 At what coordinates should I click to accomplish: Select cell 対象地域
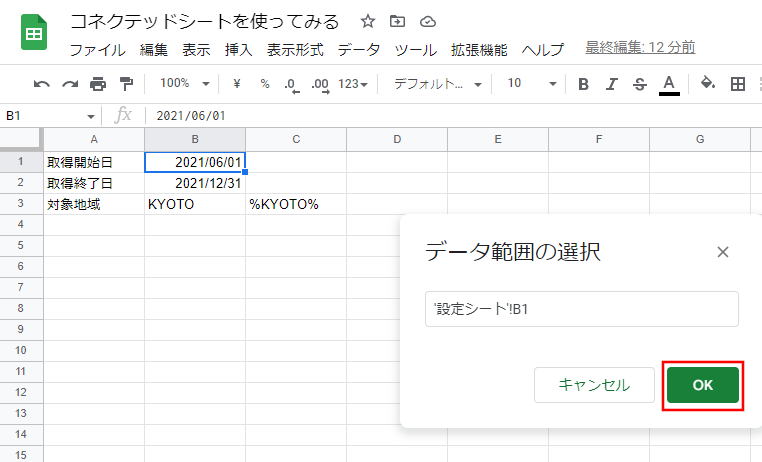tap(94, 204)
